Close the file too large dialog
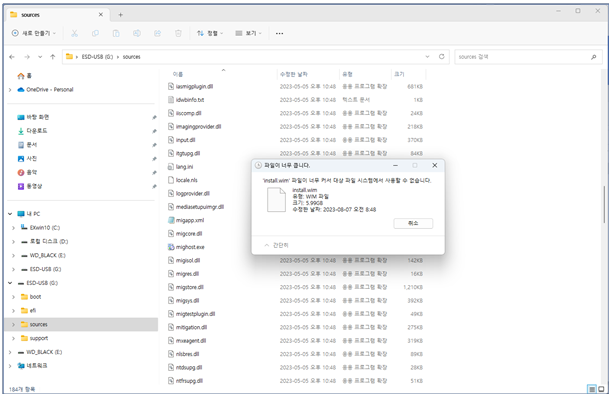Image resolution: width=612 pixels, height=396 pixels. 434,165
